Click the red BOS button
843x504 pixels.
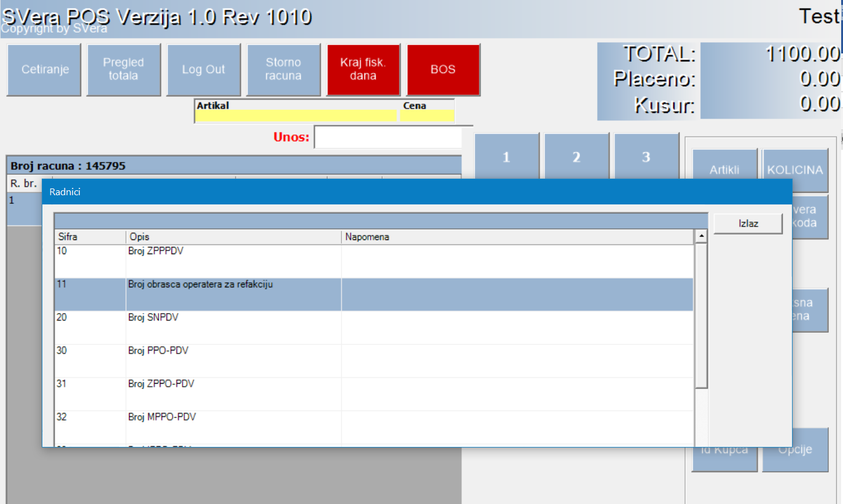click(x=443, y=69)
